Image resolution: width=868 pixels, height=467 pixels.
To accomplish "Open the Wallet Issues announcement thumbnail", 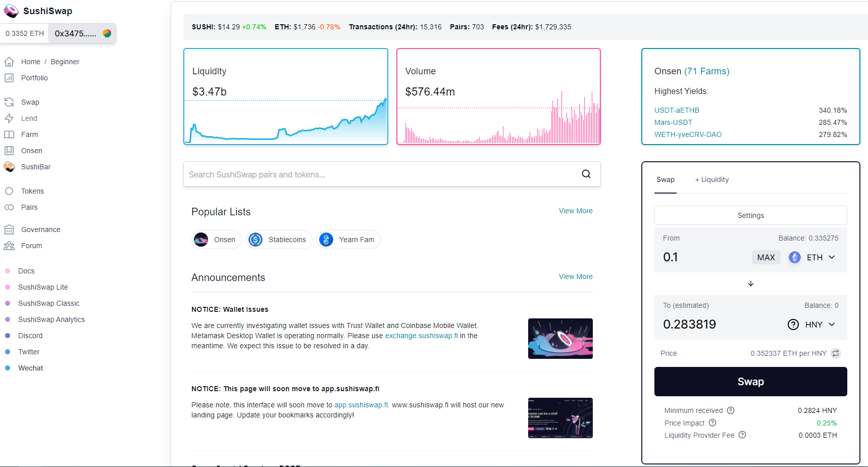I will point(560,339).
